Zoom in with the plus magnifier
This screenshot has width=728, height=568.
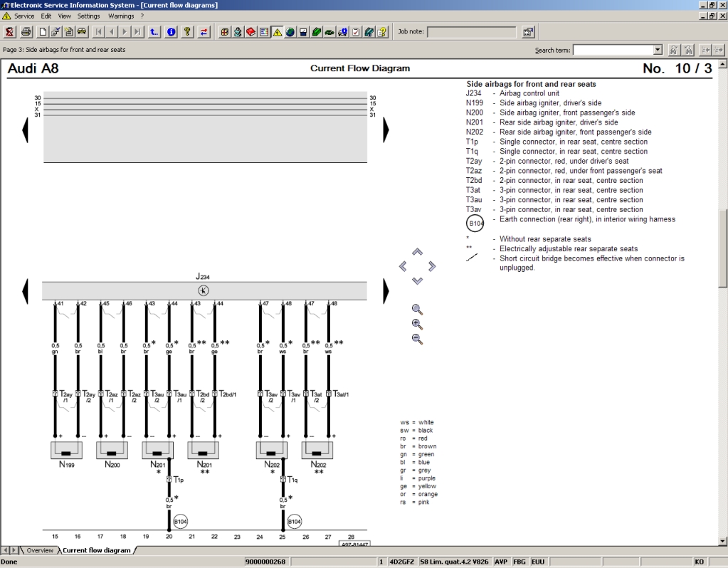click(417, 324)
